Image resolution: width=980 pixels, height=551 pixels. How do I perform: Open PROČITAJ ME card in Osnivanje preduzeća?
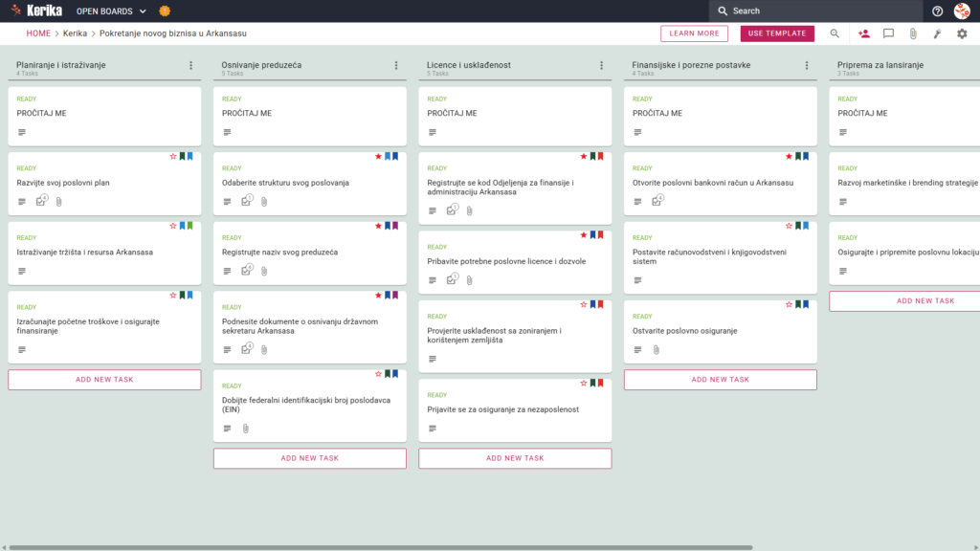coord(310,116)
